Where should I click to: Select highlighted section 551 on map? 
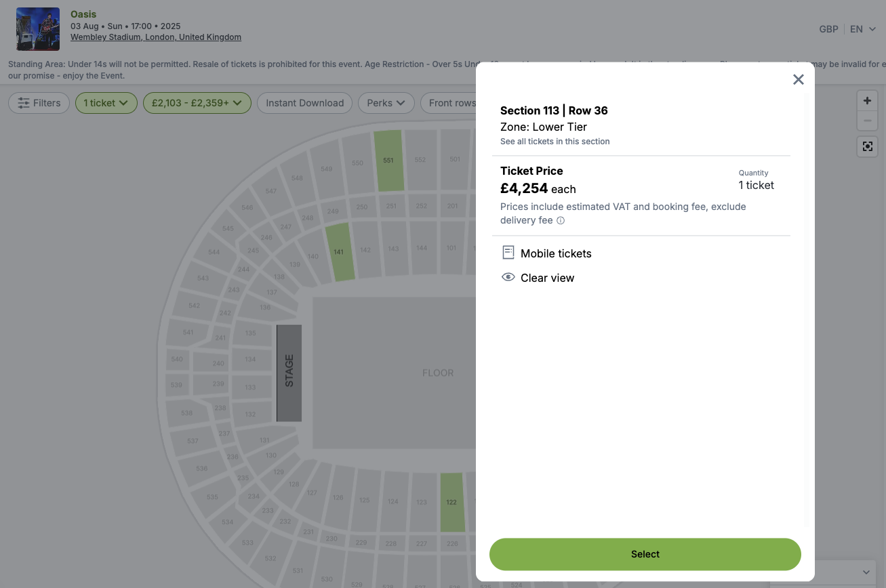tap(388, 161)
